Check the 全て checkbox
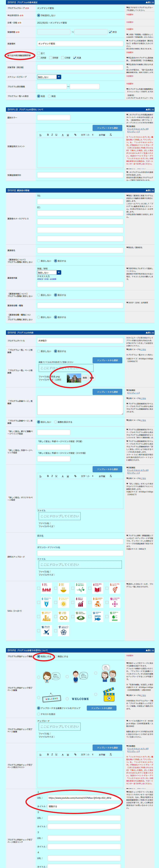The image size is (159, 868). point(39,53)
